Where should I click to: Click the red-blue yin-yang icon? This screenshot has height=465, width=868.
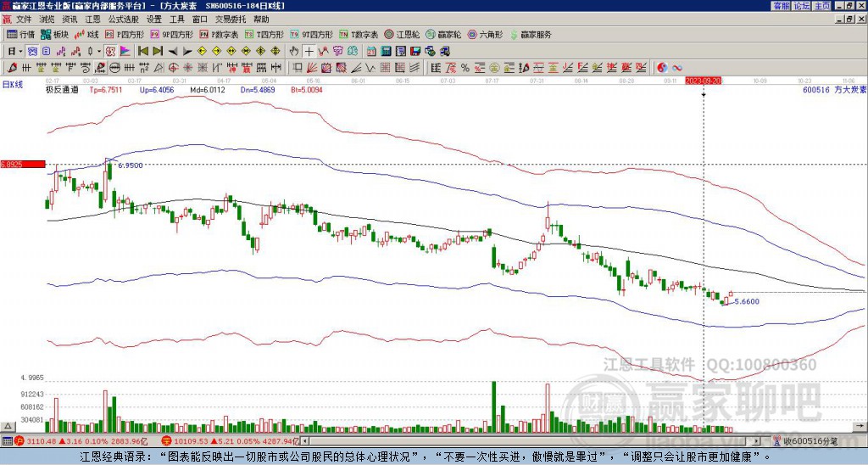coord(662,68)
